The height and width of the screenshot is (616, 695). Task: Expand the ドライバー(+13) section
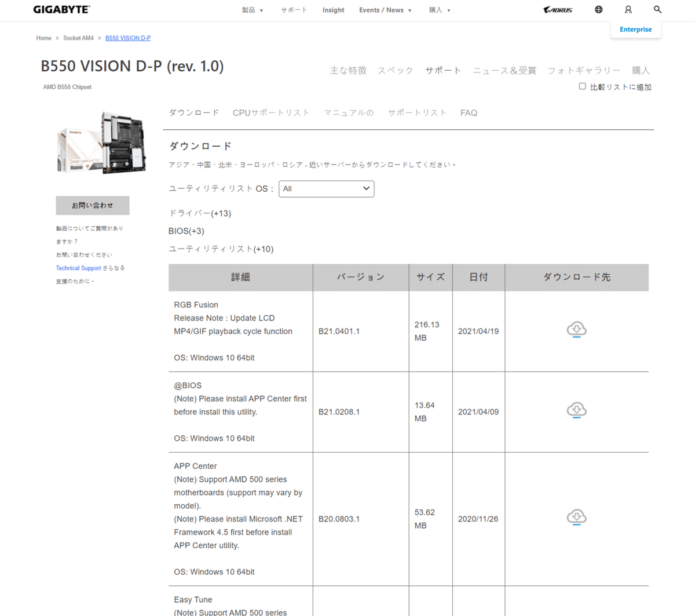(200, 213)
